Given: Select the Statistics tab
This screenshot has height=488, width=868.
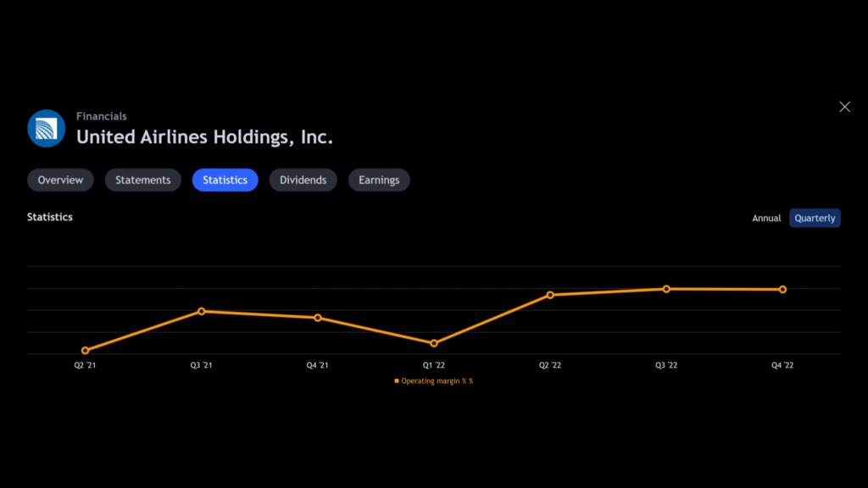Looking at the screenshot, I should click(225, 180).
